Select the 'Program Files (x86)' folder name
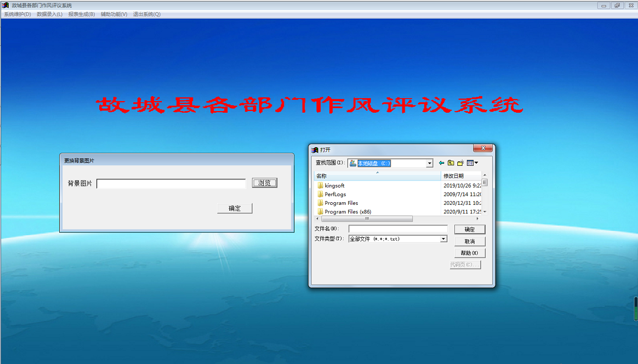 [348, 211]
